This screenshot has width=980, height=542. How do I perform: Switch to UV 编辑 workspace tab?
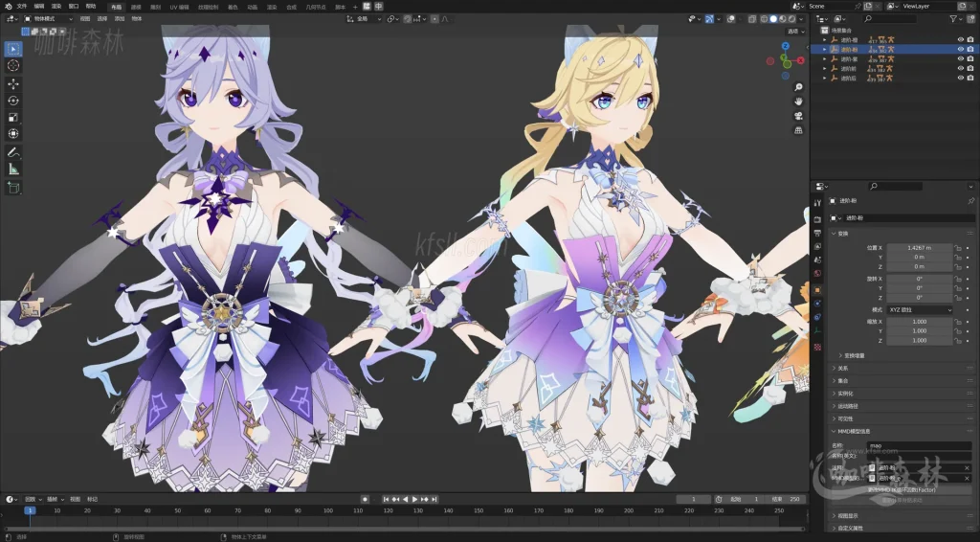pos(179,7)
